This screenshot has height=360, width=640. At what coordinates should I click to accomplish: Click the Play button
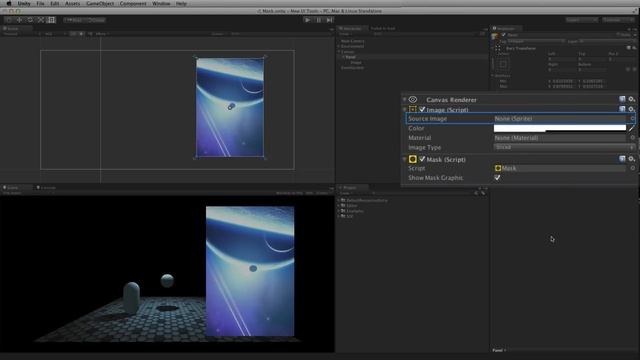[307, 20]
